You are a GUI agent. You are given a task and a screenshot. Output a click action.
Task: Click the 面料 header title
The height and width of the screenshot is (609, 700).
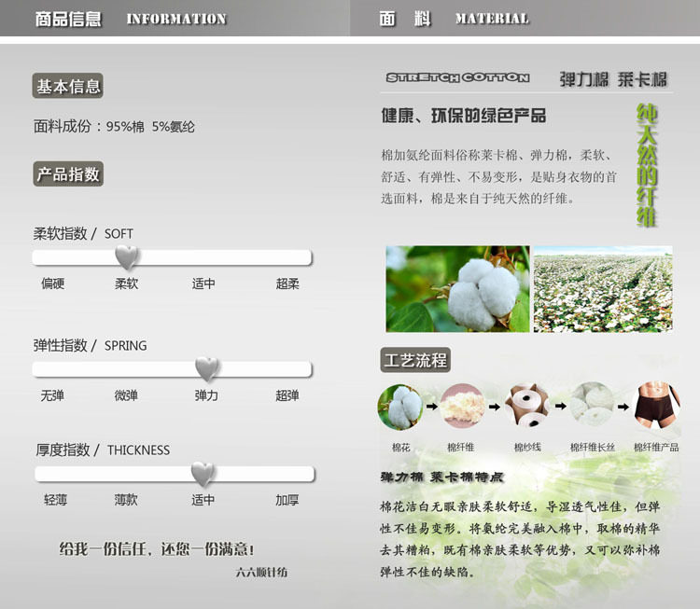click(405, 19)
